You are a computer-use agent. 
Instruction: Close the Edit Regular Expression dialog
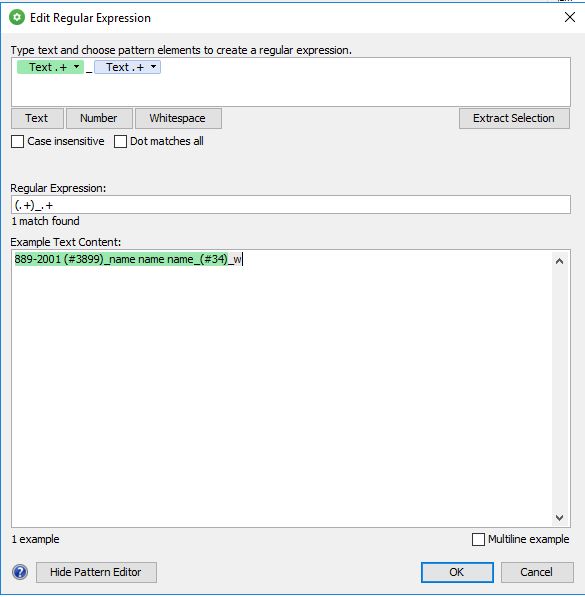click(570, 17)
